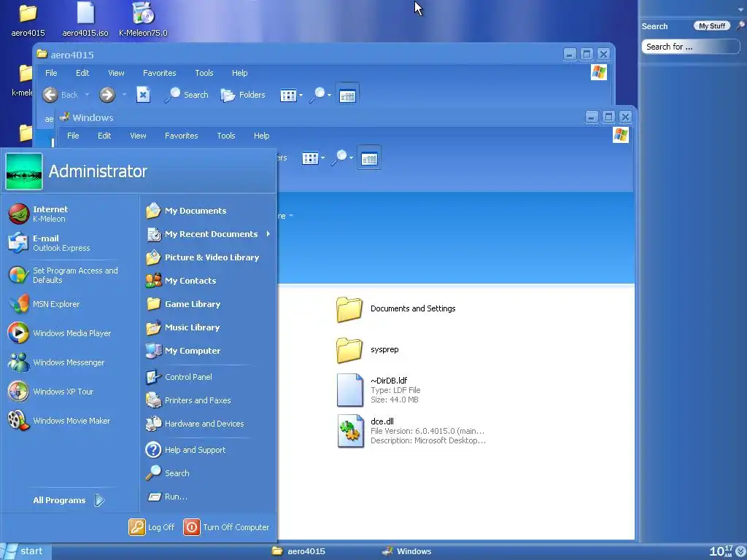This screenshot has width=747, height=560.
Task: Open Game Library folder
Action: [x=183, y=304]
